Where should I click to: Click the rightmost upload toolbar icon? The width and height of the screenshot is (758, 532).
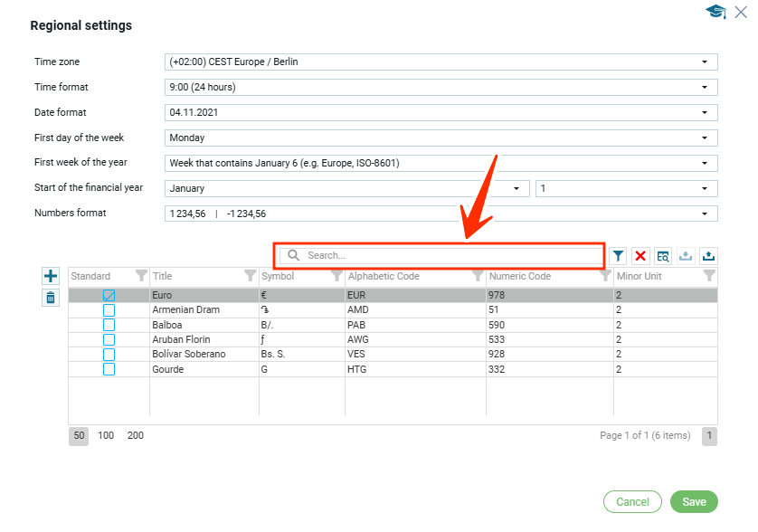click(708, 256)
